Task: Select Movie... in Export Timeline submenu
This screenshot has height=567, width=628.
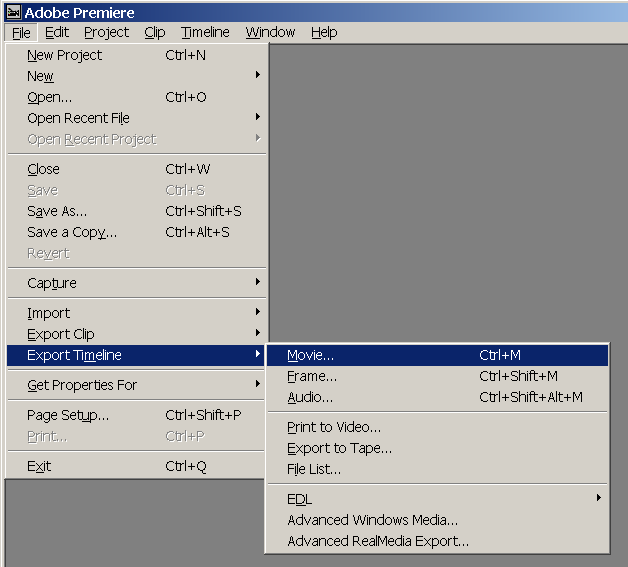Action: pyautogui.click(x=437, y=355)
